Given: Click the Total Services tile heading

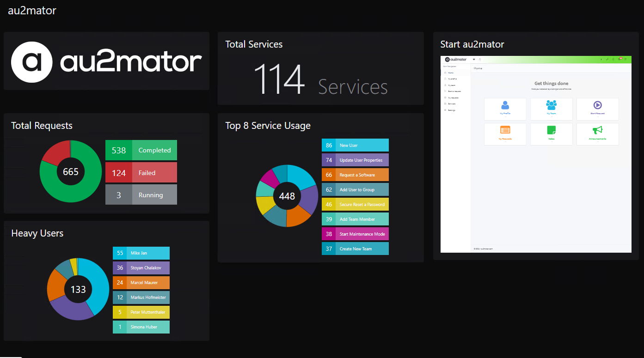Looking at the screenshot, I should coord(254,44).
